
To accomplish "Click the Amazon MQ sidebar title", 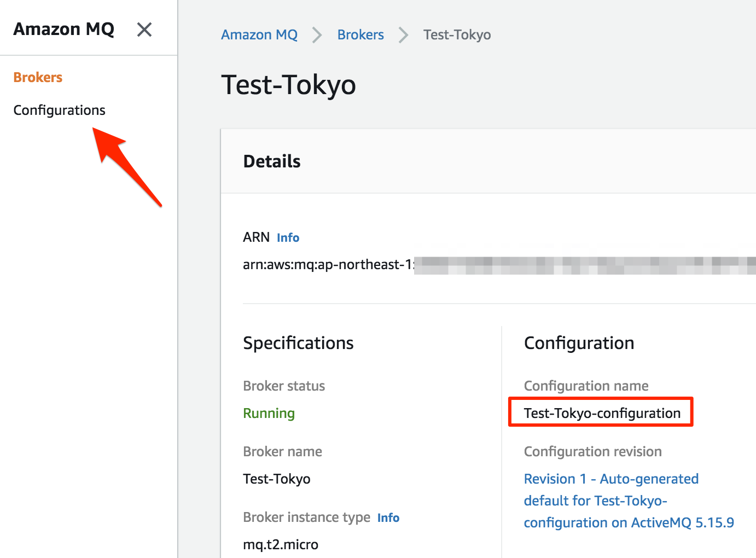I will click(64, 29).
